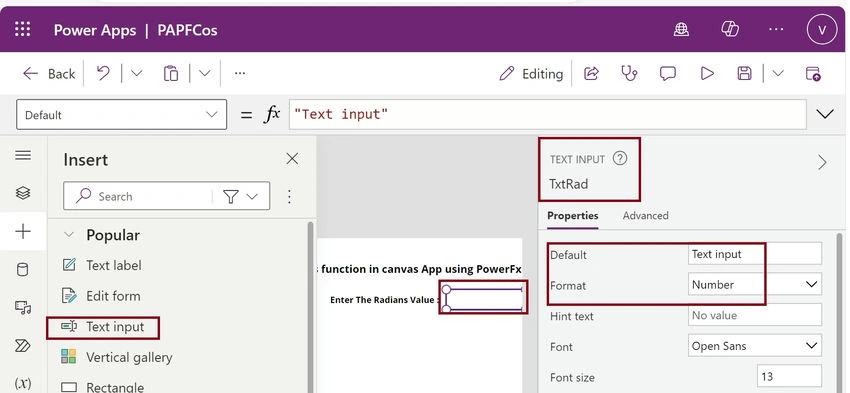Open the Data cylinder icon
The height and width of the screenshot is (393, 850).
(23, 269)
